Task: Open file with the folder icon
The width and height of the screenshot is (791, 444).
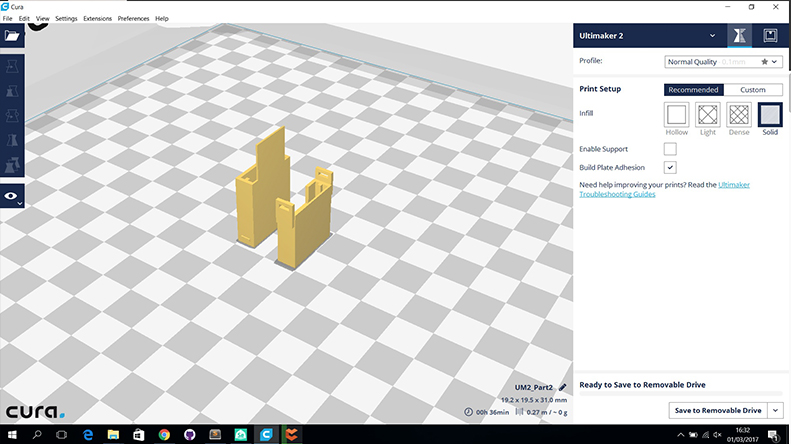Action: click(12, 36)
